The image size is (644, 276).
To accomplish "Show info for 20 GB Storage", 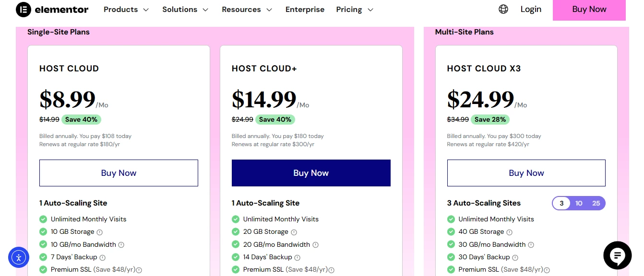I will click(x=294, y=232).
